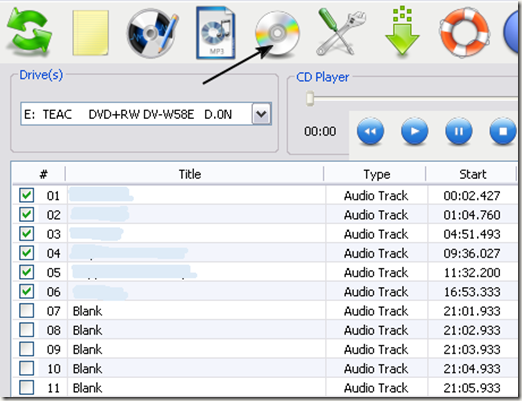Click start time 16:53.333
The height and width of the screenshot is (401, 522).
click(472, 292)
